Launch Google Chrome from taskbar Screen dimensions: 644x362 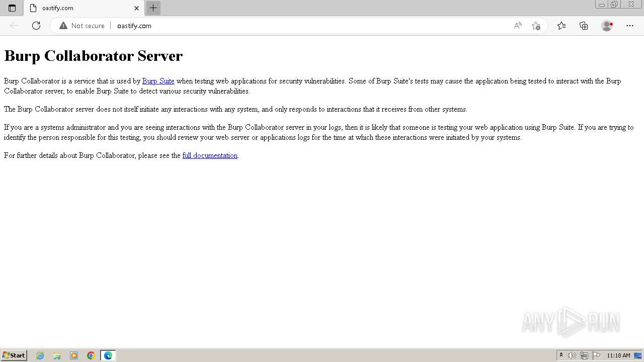point(91,355)
